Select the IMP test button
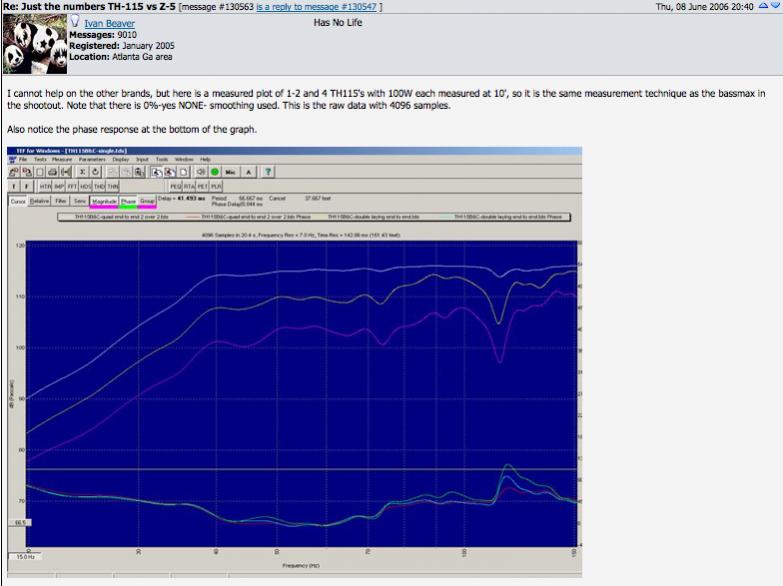This screenshot has height=586, width=783. click(x=59, y=186)
